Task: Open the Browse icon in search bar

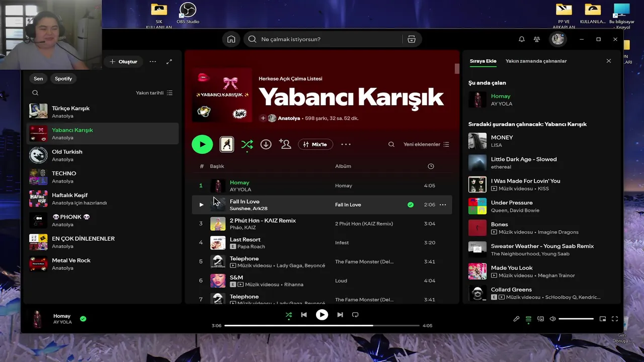Action: [x=412, y=39]
